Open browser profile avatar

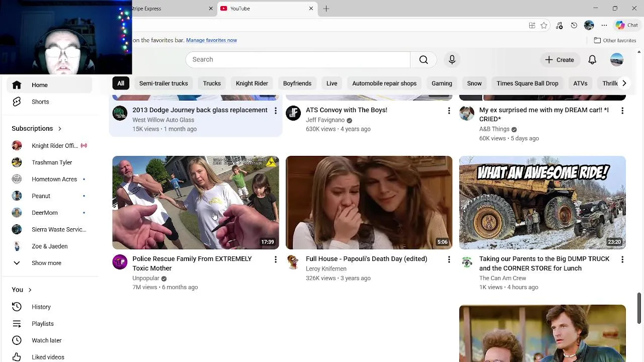point(589,25)
